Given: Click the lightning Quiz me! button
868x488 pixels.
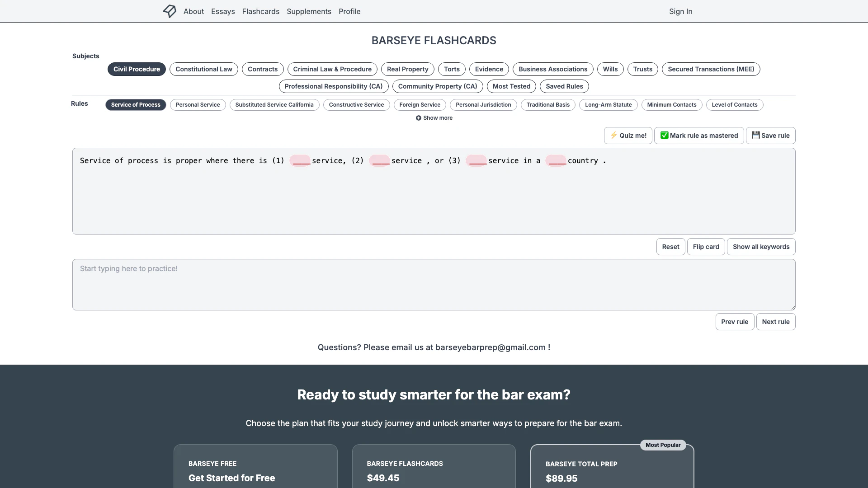Looking at the screenshot, I should click(628, 136).
